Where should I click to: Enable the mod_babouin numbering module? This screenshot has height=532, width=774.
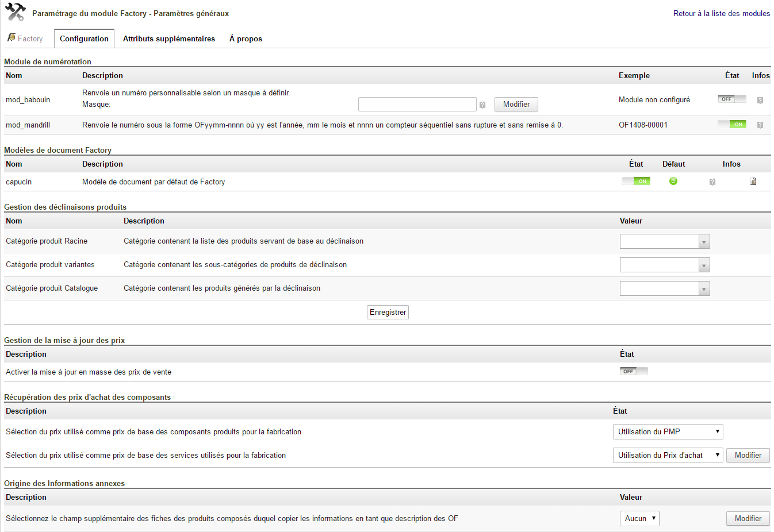click(x=731, y=99)
